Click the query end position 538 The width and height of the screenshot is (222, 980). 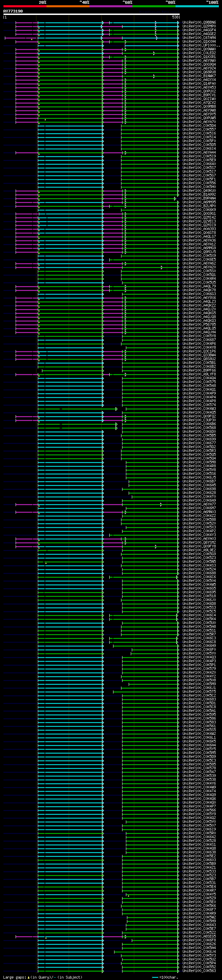pyautogui.click(x=175, y=17)
